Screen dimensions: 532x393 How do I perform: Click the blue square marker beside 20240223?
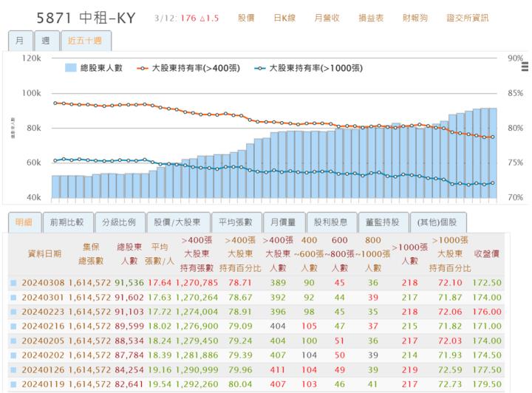[13, 312]
